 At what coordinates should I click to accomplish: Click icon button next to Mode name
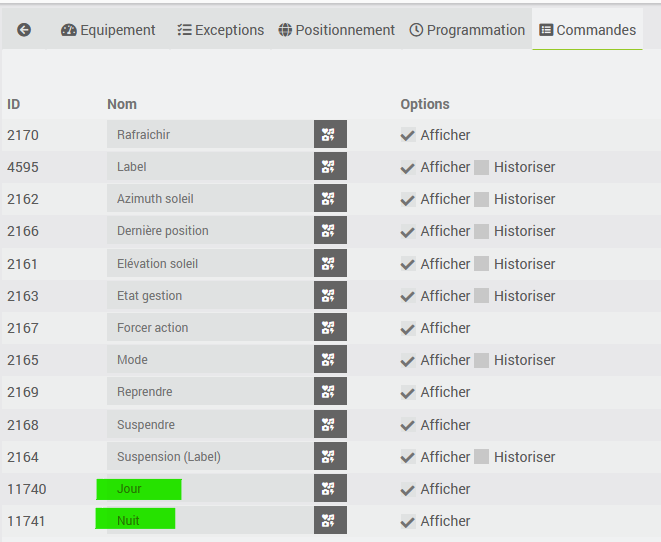click(330, 360)
